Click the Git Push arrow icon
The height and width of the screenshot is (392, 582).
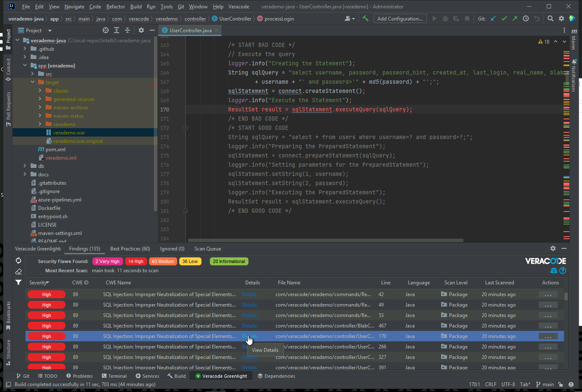coord(515,18)
